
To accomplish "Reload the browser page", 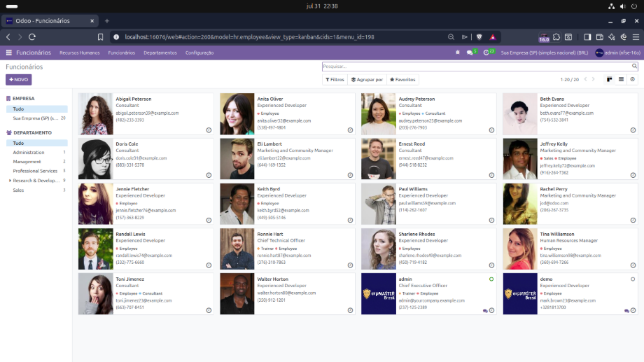I will tap(32, 37).
